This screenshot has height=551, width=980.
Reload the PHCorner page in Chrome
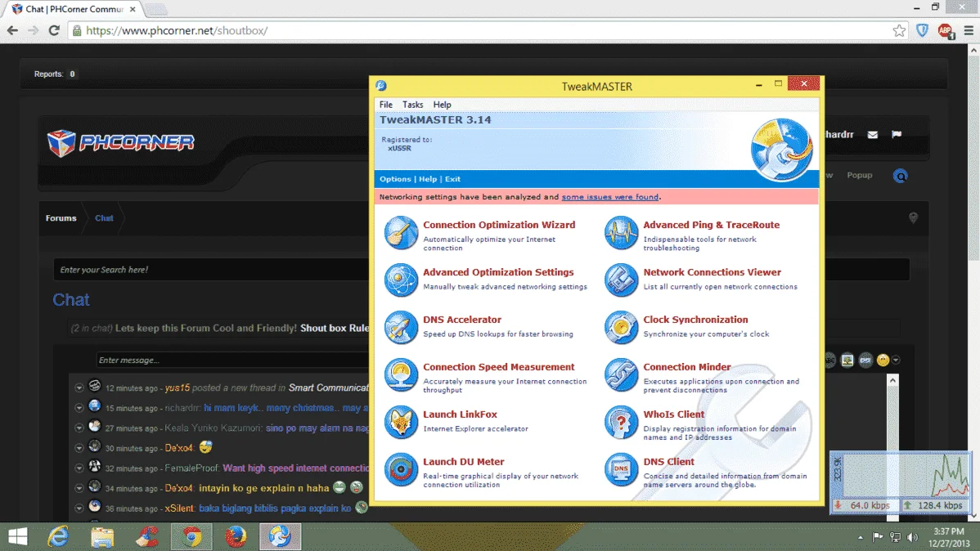[x=54, y=30]
